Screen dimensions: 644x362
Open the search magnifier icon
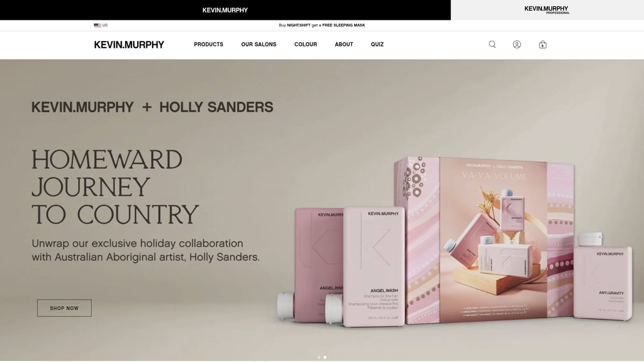pos(492,45)
